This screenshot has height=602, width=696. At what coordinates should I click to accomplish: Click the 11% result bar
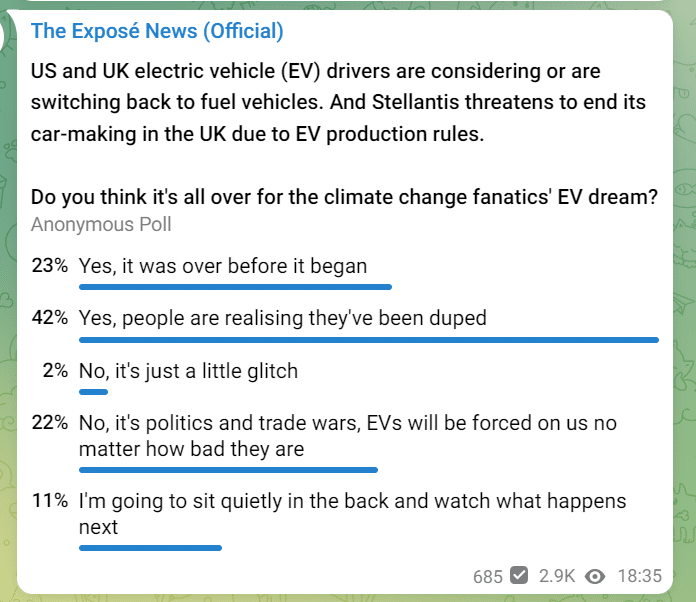tap(150, 548)
